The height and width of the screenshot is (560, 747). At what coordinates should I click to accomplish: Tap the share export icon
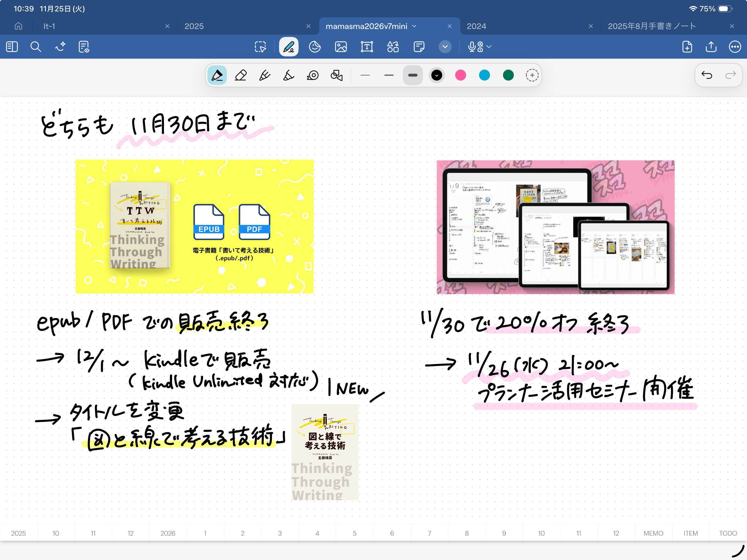coord(711,47)
